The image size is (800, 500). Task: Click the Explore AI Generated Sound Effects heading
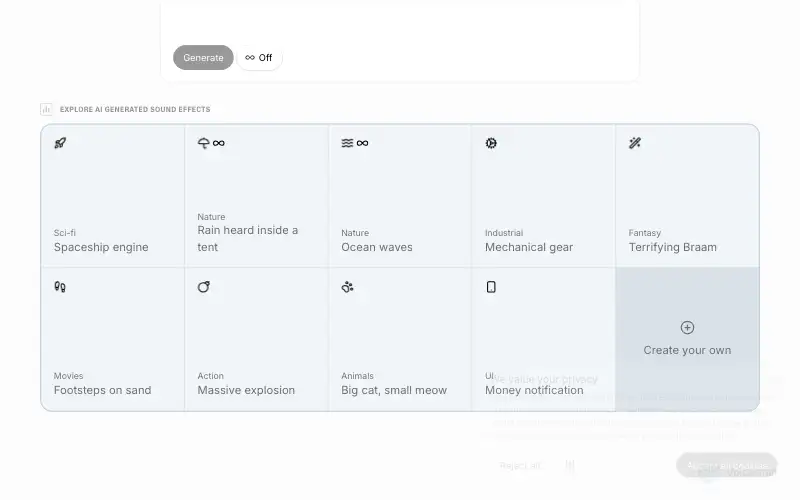(135, 109)
